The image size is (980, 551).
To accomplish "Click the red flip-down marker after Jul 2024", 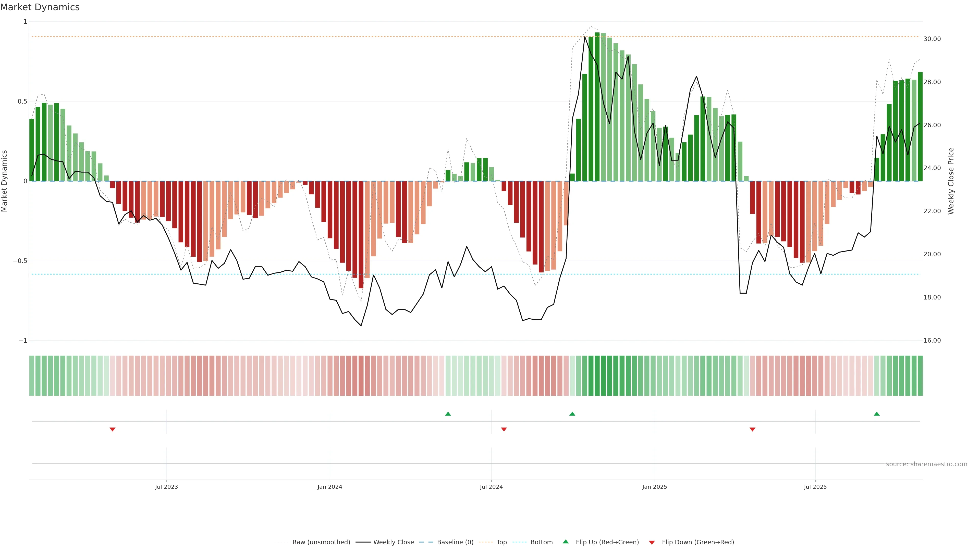I will [504, 429].
